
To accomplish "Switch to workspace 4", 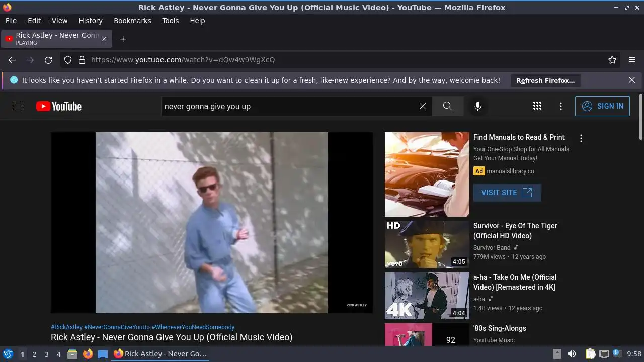I will 58,354.
